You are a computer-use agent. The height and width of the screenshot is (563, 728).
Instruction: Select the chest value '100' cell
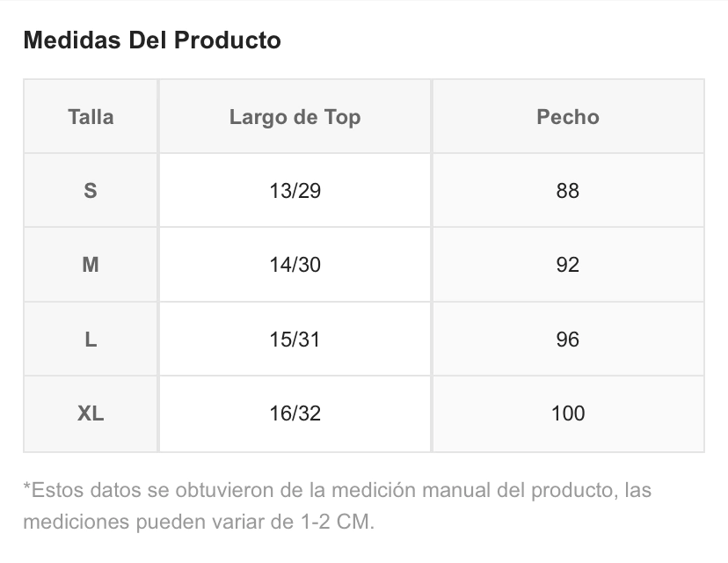click(567, 413)
